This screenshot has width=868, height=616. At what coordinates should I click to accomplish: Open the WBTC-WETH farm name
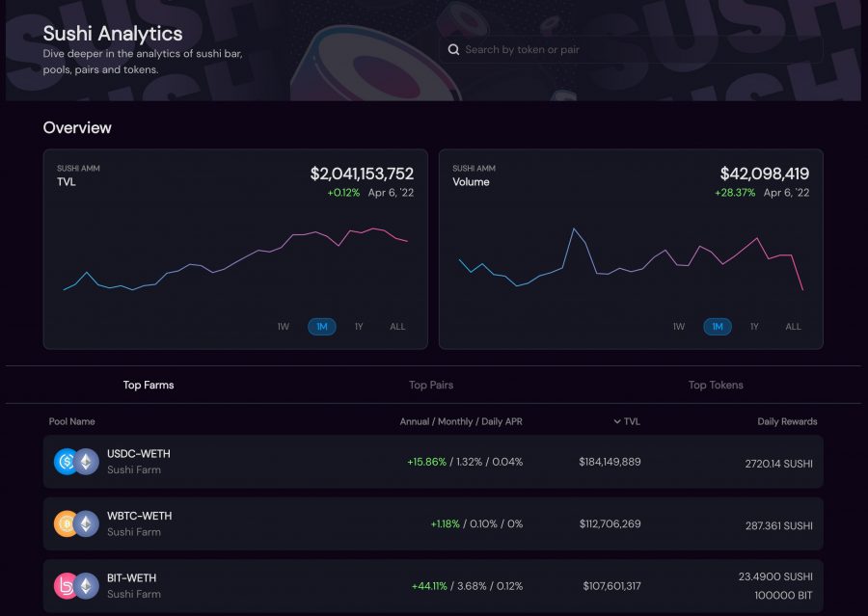[x=140, y=516]
